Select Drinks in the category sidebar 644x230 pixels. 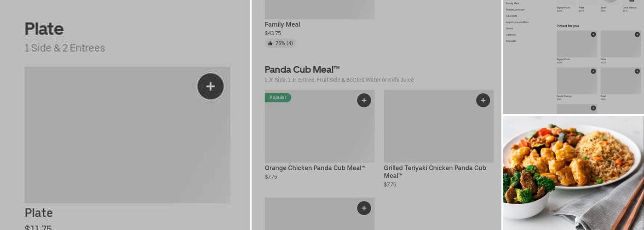(509, 29)
